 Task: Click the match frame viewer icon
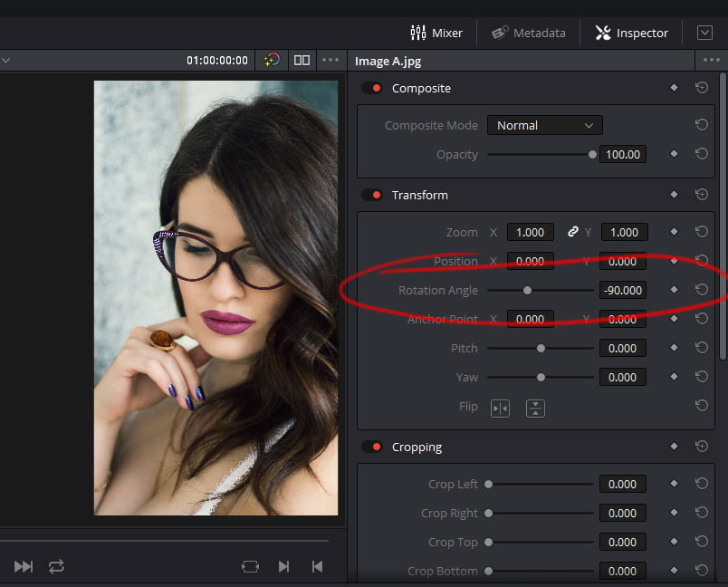(250, 566)
